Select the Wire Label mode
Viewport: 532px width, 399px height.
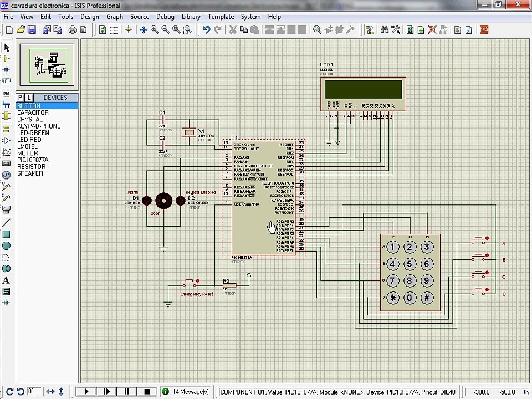point(7,81)
